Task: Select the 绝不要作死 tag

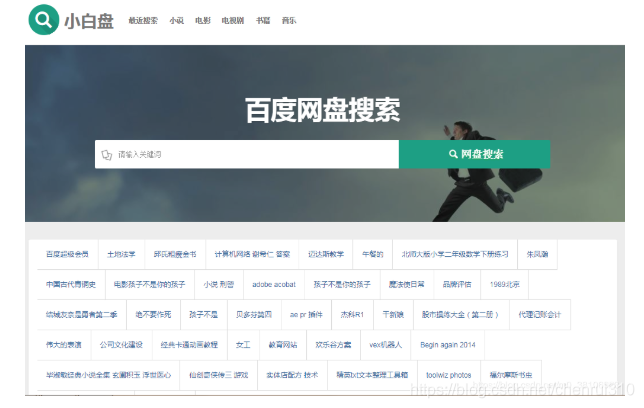Action: pyautogui.click(x=153, y=315)
